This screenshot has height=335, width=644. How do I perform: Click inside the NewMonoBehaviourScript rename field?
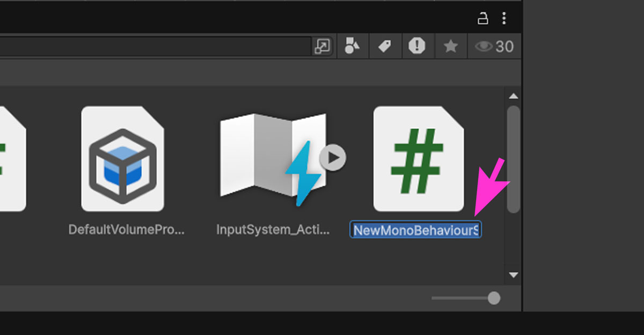[x=415, y=230]
